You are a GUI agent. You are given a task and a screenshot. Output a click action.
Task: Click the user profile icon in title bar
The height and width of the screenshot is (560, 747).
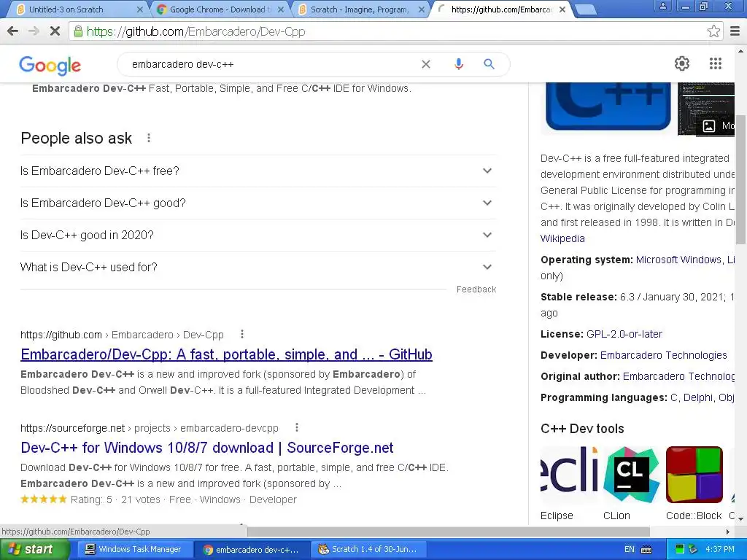pos(662,6)
